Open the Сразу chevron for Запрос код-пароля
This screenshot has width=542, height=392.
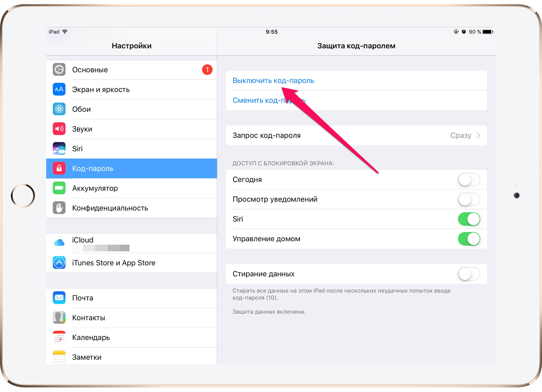[479, 135]
